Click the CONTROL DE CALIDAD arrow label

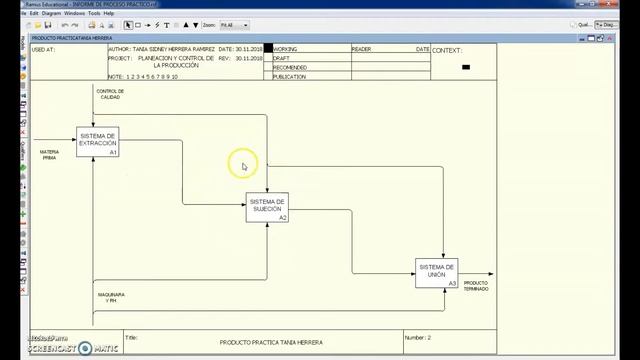point(110,94)
